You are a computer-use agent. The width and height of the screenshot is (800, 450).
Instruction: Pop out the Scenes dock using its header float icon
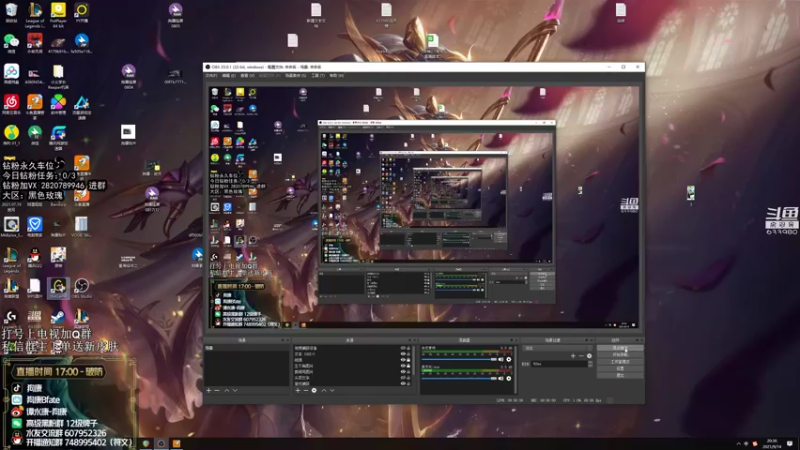tap(282, 340)
